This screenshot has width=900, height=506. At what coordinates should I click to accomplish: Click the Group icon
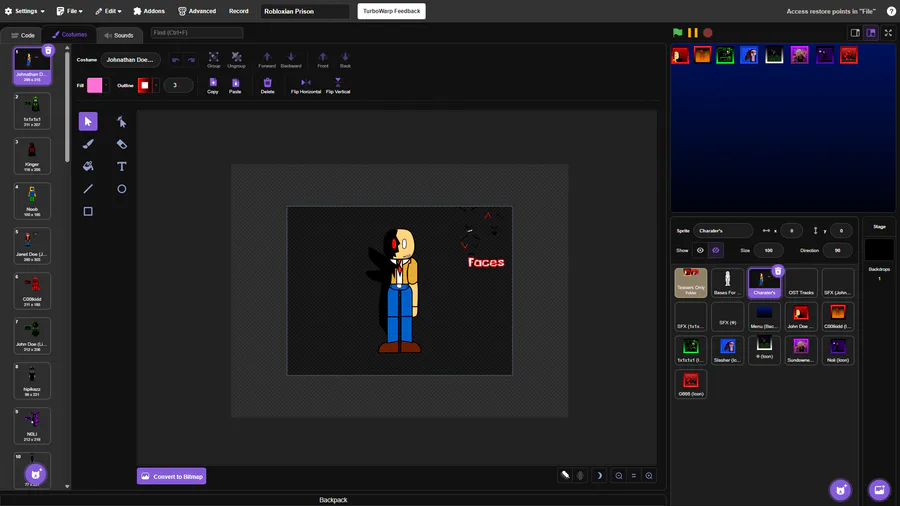[x=214, y=60]
